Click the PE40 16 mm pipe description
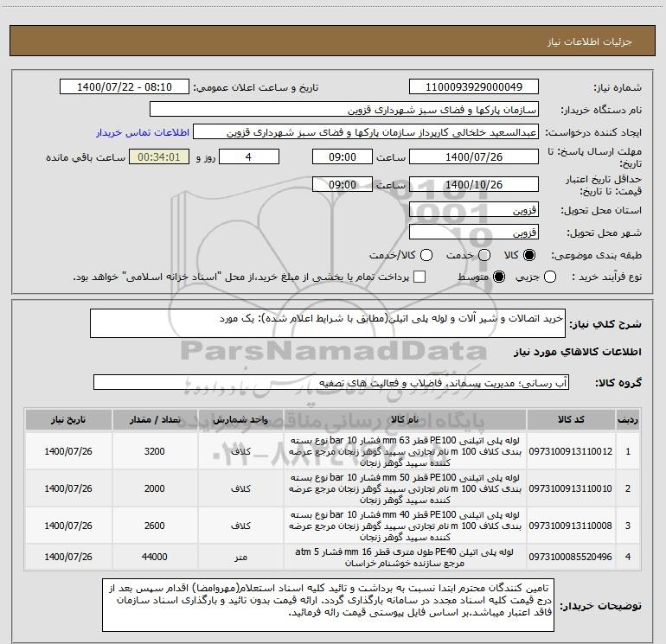The image size is (666, 644). coord(405,557)
